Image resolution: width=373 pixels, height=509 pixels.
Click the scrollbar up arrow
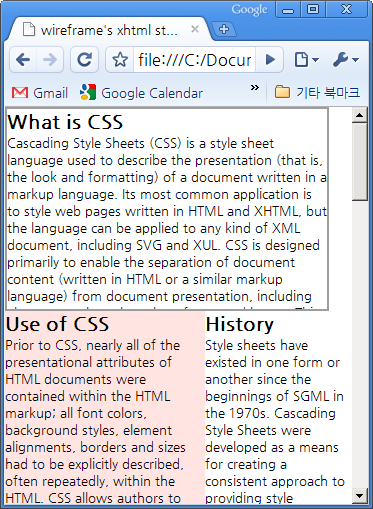[x=359, y=115]
